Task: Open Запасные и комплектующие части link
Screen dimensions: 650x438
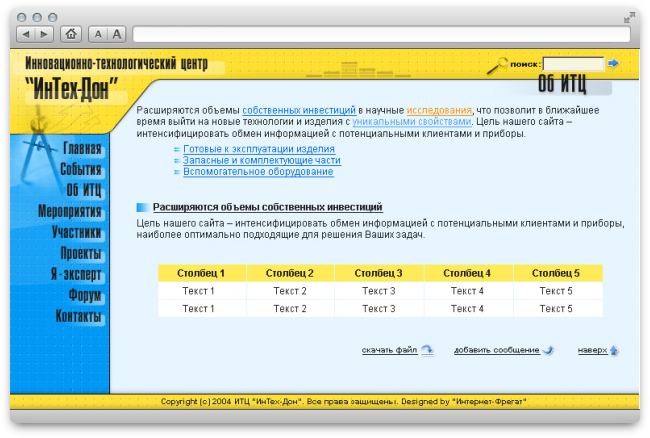Action: 262,160
